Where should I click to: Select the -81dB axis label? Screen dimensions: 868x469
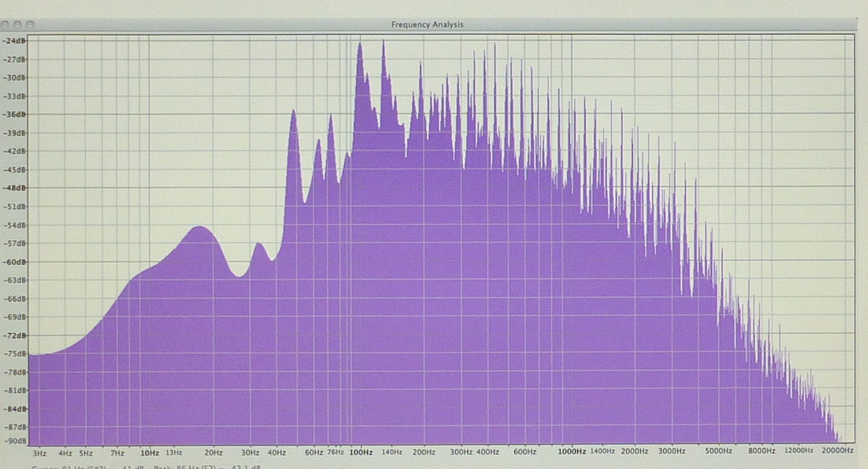pos(14,390)
